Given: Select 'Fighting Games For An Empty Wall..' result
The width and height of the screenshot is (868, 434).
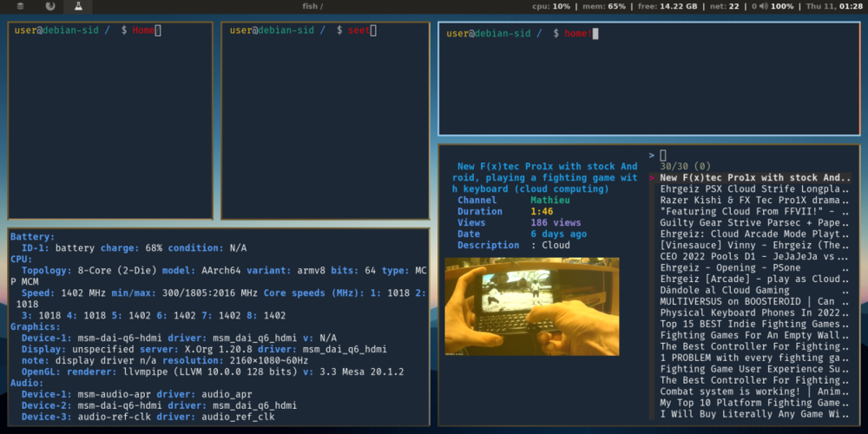Looking at the screenshot, I should click(x=754, y=335).
